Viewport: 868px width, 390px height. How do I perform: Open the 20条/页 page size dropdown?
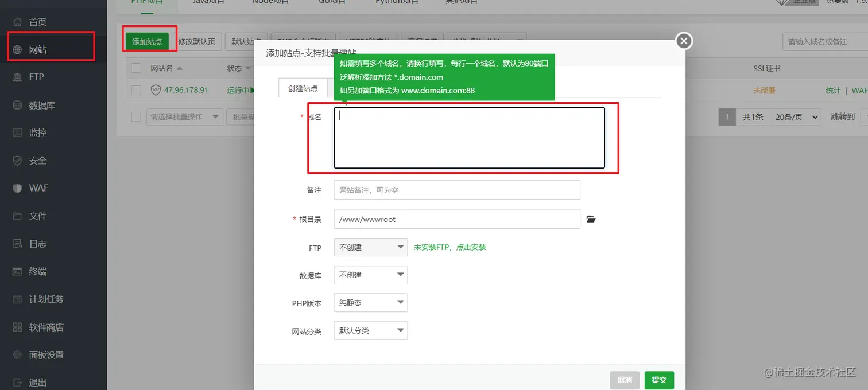[795, 117]
